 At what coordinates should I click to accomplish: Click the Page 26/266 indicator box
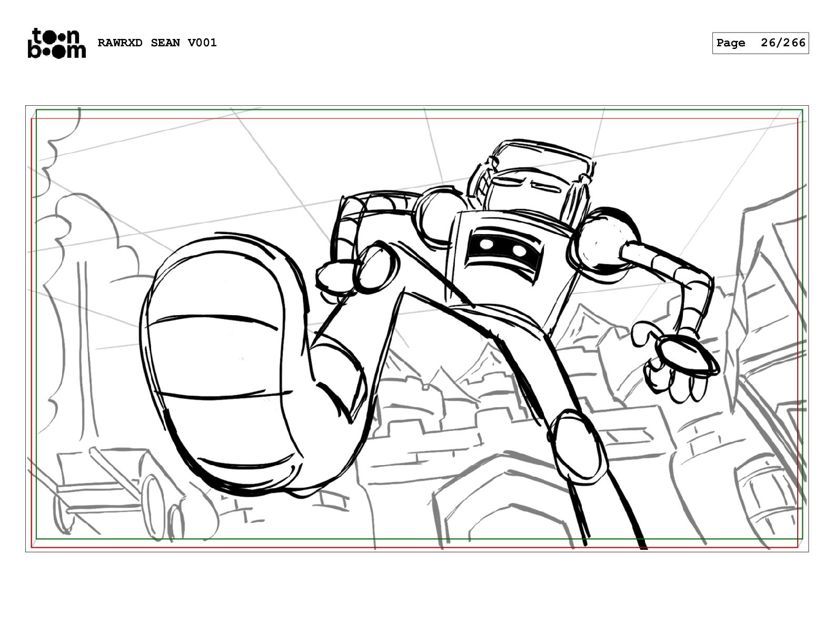coord(760,43)
